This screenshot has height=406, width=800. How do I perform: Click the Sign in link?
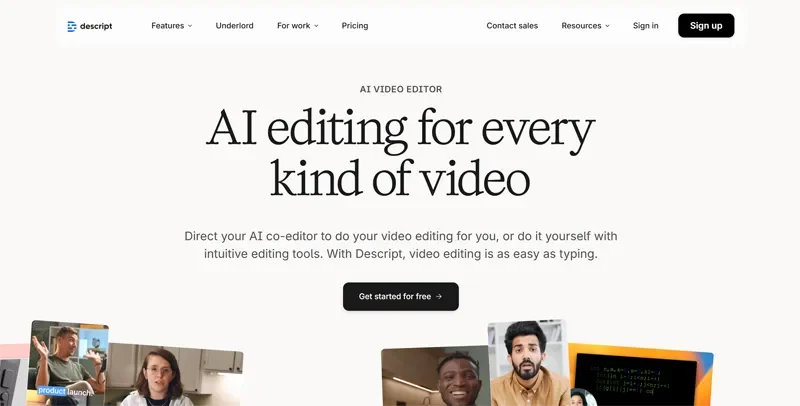click(645, 26)
